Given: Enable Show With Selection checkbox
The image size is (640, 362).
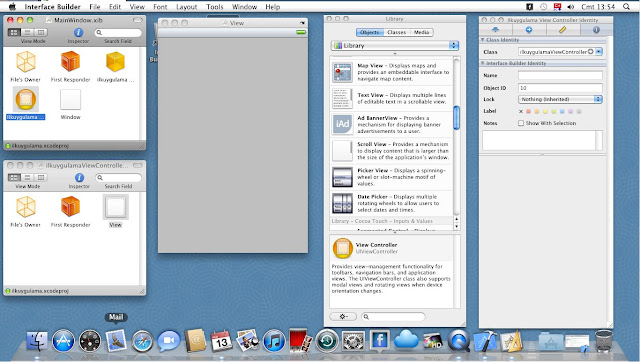Looking at the screenshot, I should (521, 123).
